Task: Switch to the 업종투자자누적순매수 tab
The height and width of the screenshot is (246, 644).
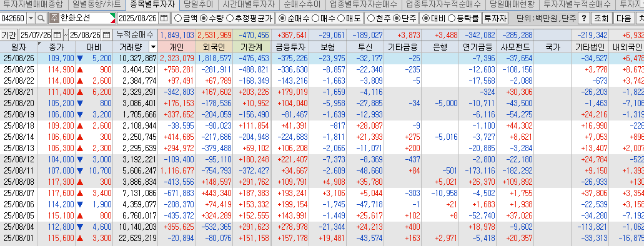Action: pos(443,5)
